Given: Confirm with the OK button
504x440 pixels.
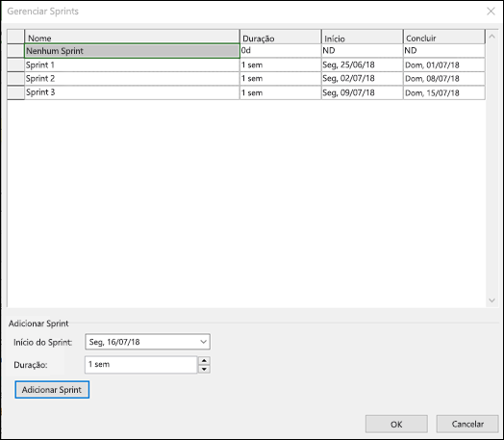Looking at the screenshot, I should [396, 424].
